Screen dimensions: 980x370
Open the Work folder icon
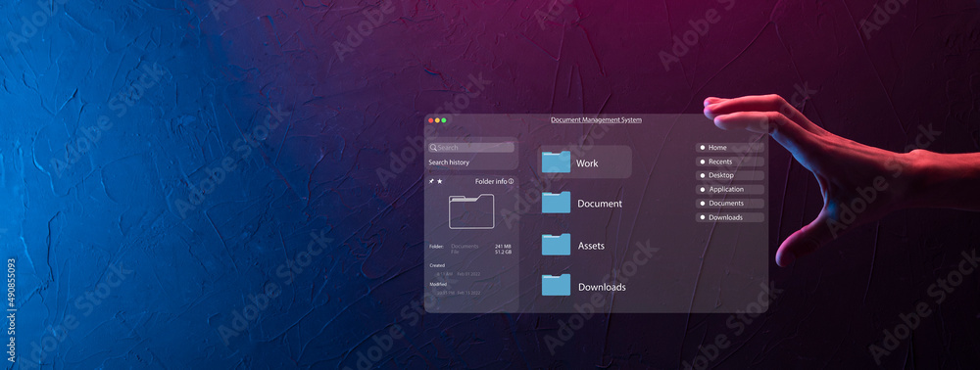tap(556, 162)
